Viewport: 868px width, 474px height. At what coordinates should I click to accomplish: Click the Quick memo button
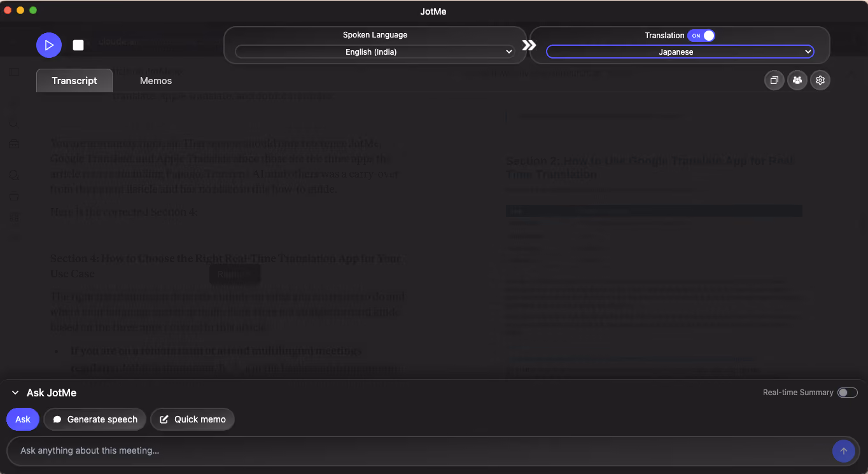click(x=193, y=419)
